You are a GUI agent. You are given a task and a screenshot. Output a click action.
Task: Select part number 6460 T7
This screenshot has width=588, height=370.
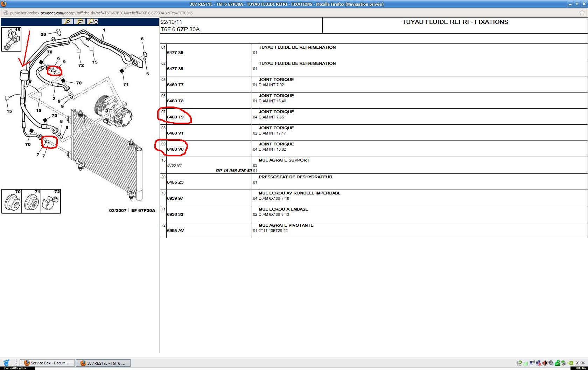click(x=175, y=85)
